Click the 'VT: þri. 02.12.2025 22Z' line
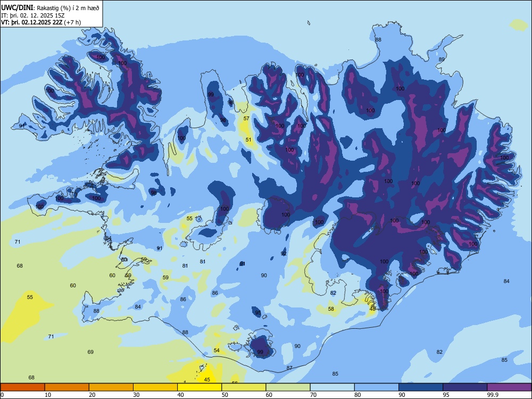The image size is (532, 399). (x=31, y=22)
